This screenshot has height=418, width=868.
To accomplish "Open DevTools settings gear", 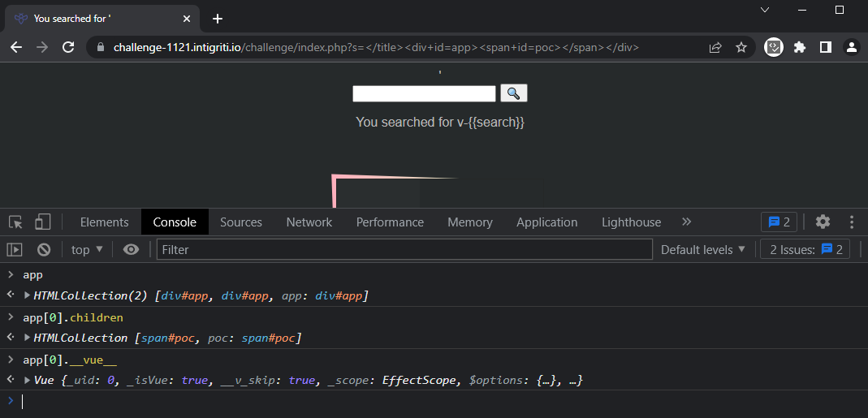I will click(x=823, y=222).
